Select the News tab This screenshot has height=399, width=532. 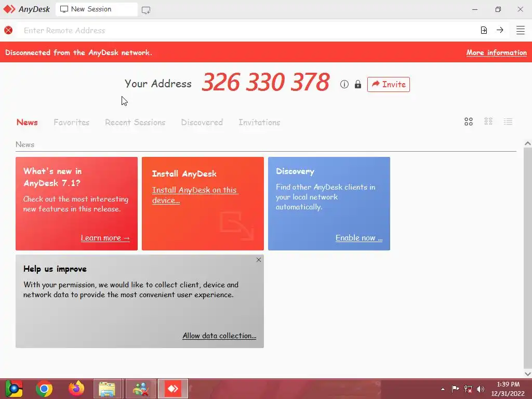(27, 122)
